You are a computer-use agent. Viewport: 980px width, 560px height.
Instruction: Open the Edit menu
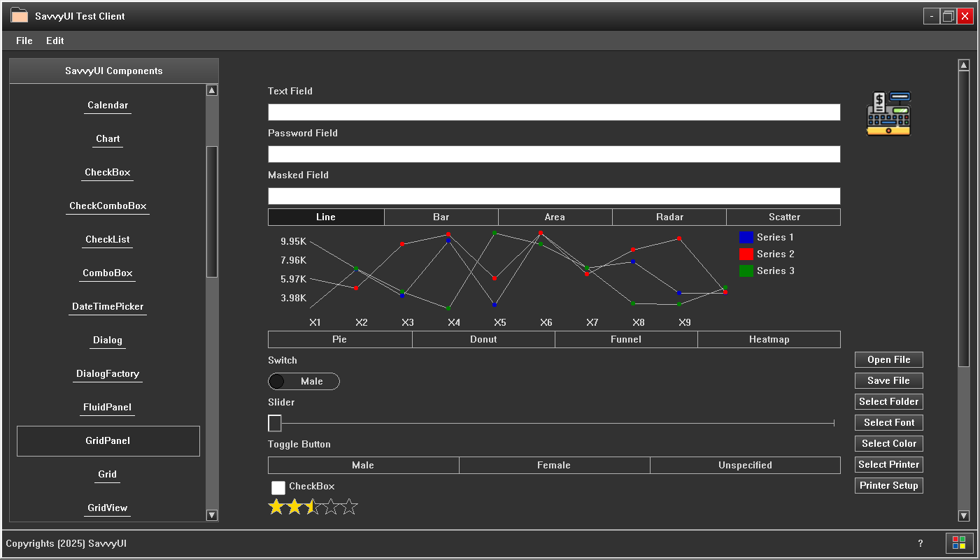tap(55, 41)
